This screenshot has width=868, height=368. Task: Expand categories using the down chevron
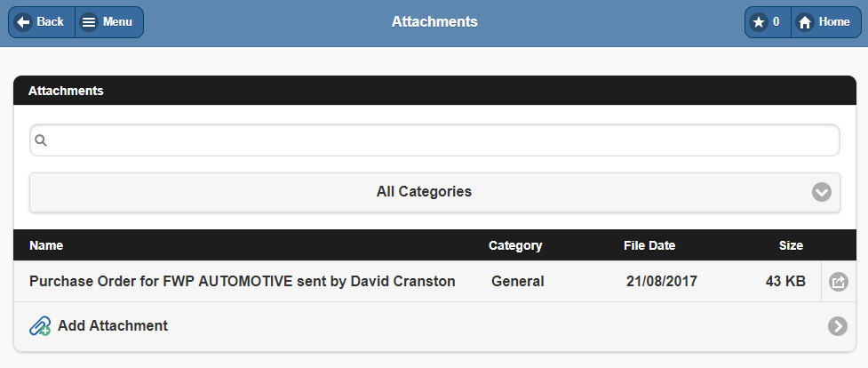pos(822,191)
